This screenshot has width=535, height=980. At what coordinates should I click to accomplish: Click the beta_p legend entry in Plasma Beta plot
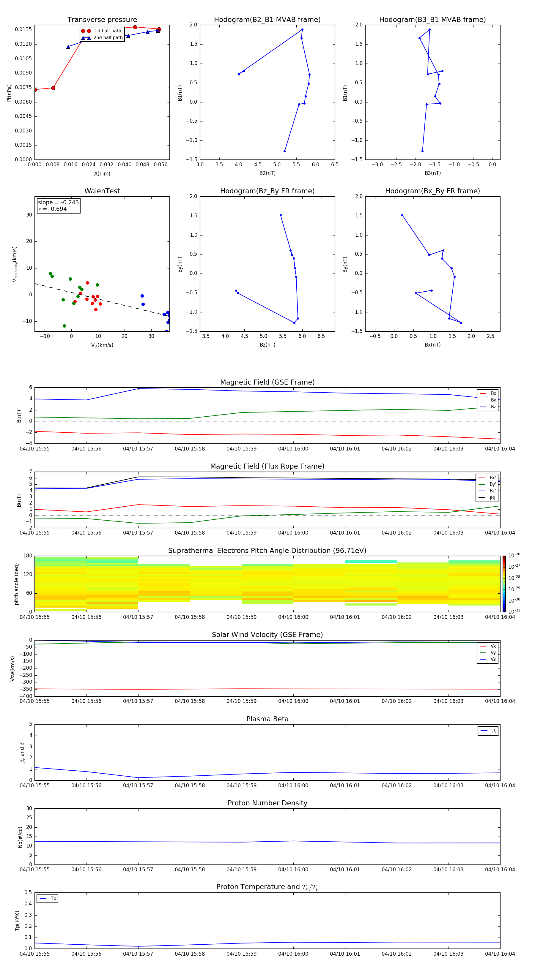[x=488, y=731]
